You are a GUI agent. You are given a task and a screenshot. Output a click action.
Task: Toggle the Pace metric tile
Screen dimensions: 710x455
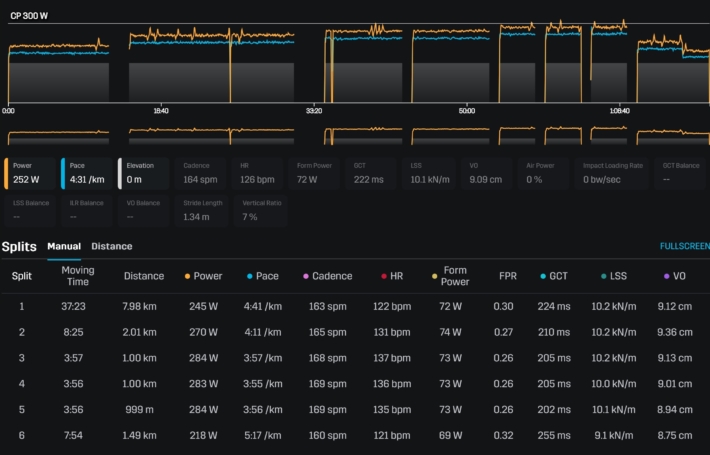coord(87,173)
